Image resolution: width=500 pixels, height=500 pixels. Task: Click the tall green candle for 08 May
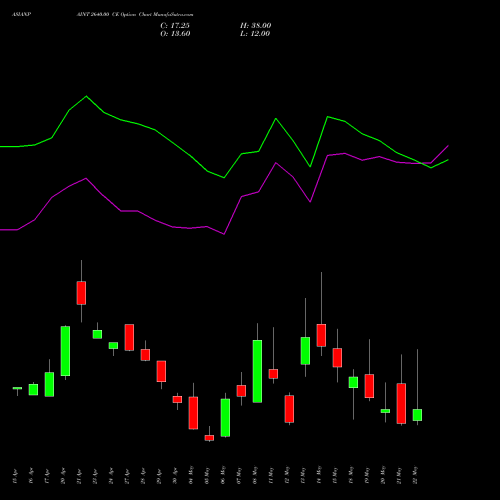tap(257, 371)
